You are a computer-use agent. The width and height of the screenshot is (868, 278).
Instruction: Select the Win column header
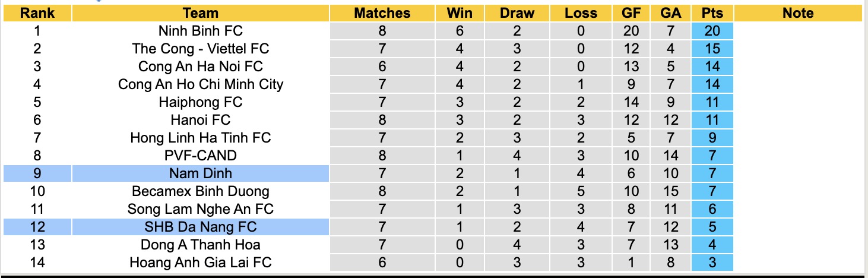tap(460, 13)
